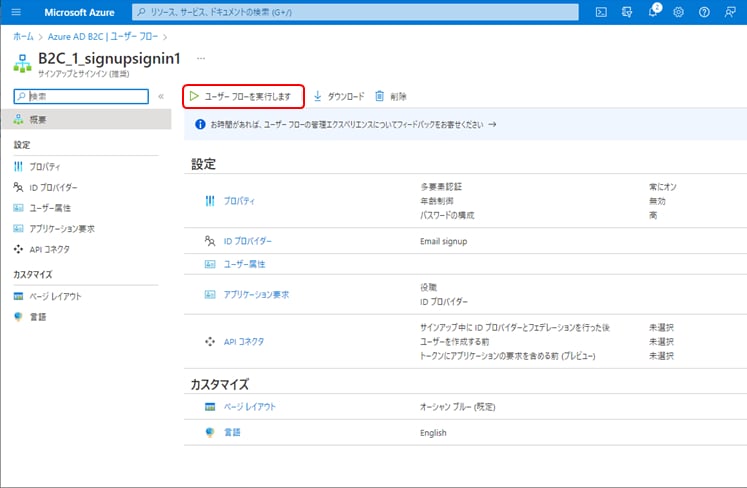Click the sidebar アプリケーション要求 card icon

[18, 229]
